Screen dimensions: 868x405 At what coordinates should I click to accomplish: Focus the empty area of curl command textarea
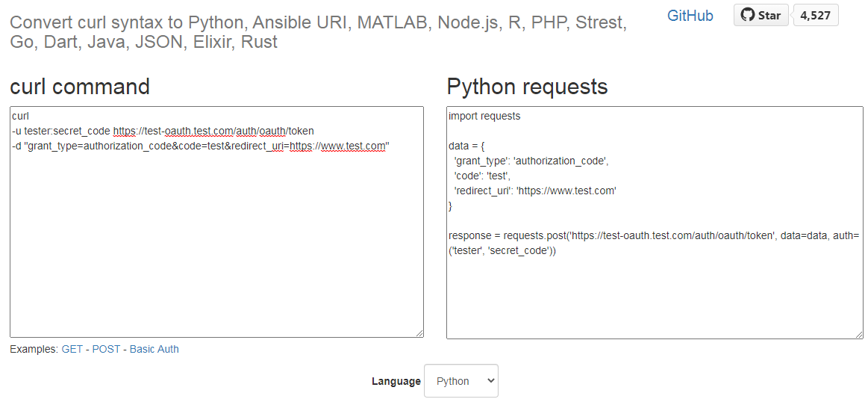click(216, 247)
